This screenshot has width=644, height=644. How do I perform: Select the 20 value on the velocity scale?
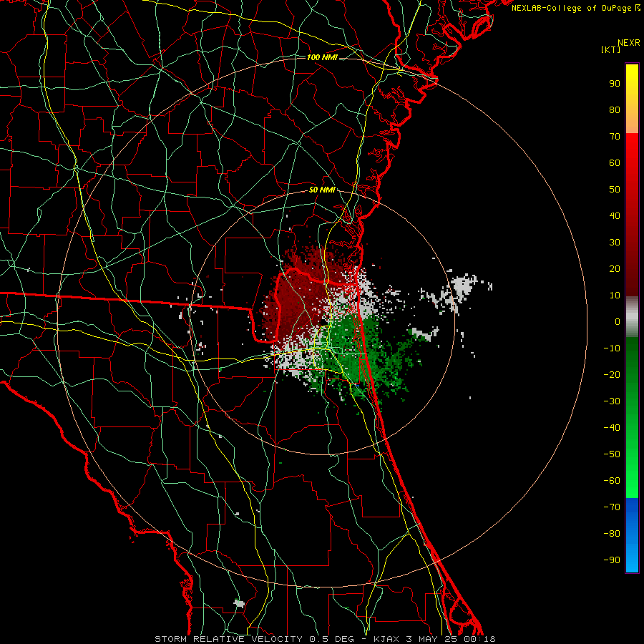(615, 268)
